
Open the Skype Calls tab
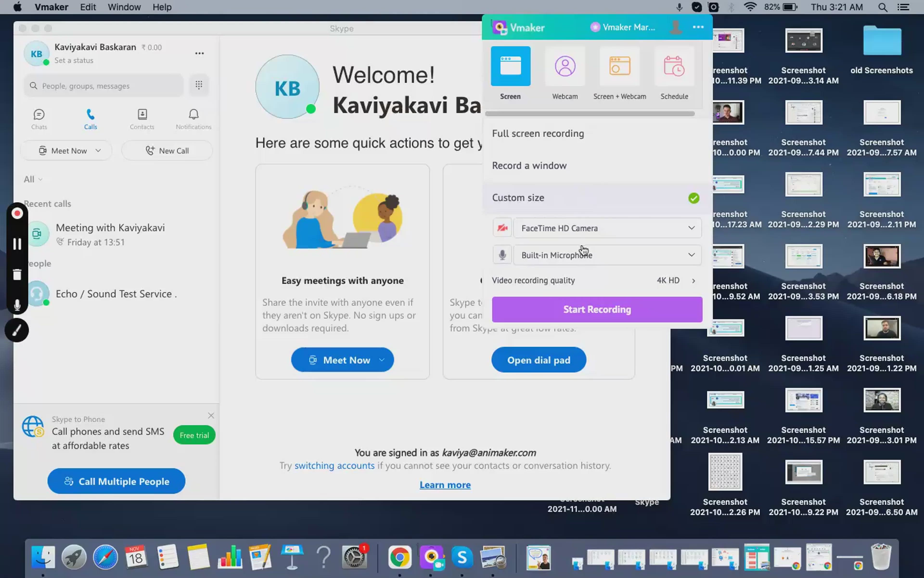[x=90, y=119]
